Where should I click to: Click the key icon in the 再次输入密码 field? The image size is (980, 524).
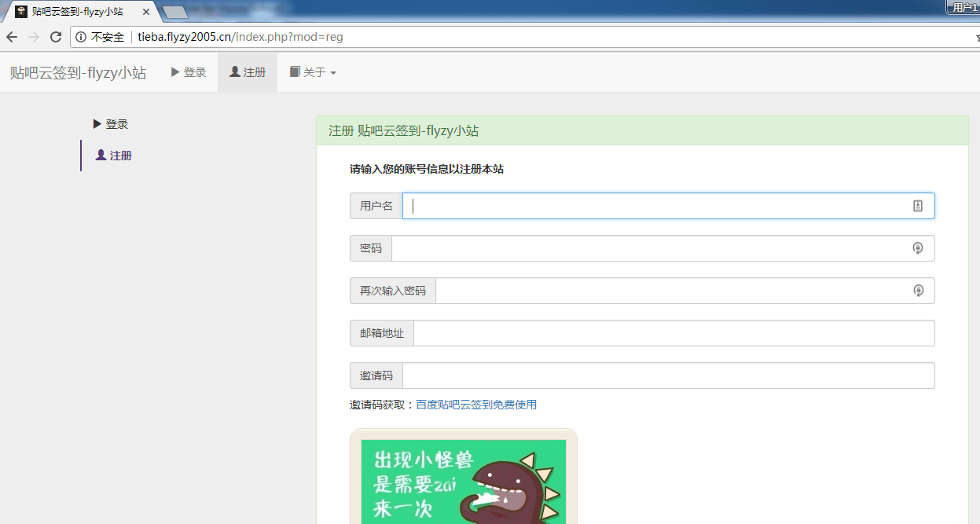(918, 291)
